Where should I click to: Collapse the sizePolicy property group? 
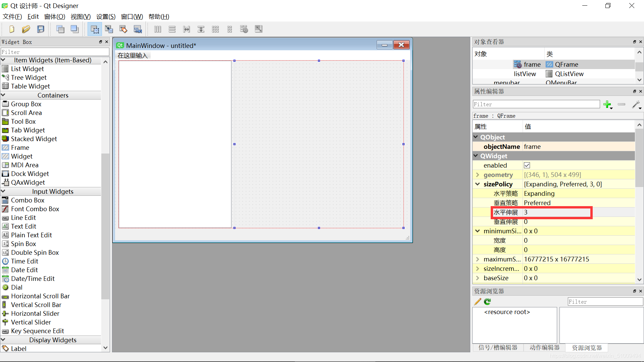(478, 184)
